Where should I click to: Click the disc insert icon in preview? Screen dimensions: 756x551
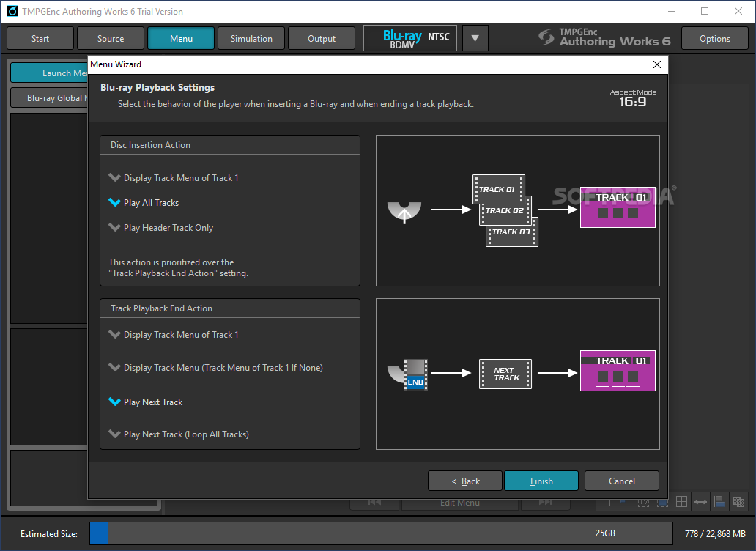tap(404, 212)
